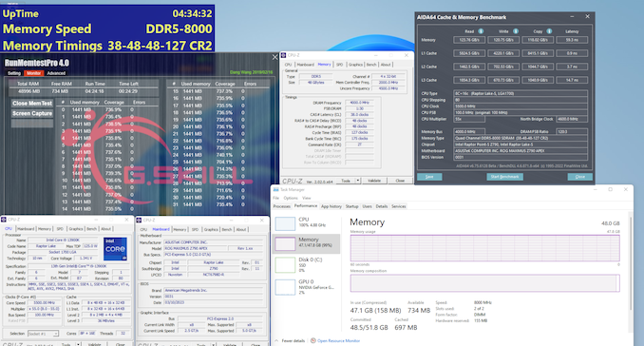Open the Tools dropdown arrow in the Memory-tab CPU-Z

pyautogui.click(x=358, y=181)
